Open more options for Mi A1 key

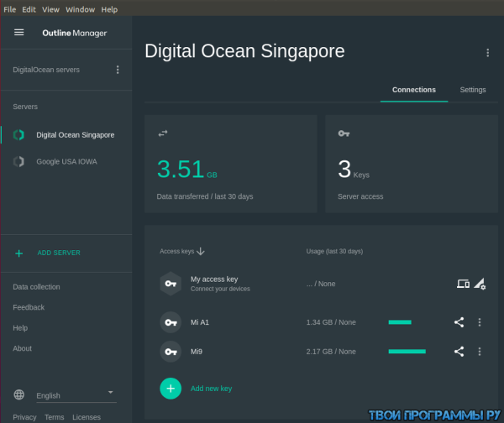pyautogui.click(x=480, y=322)
